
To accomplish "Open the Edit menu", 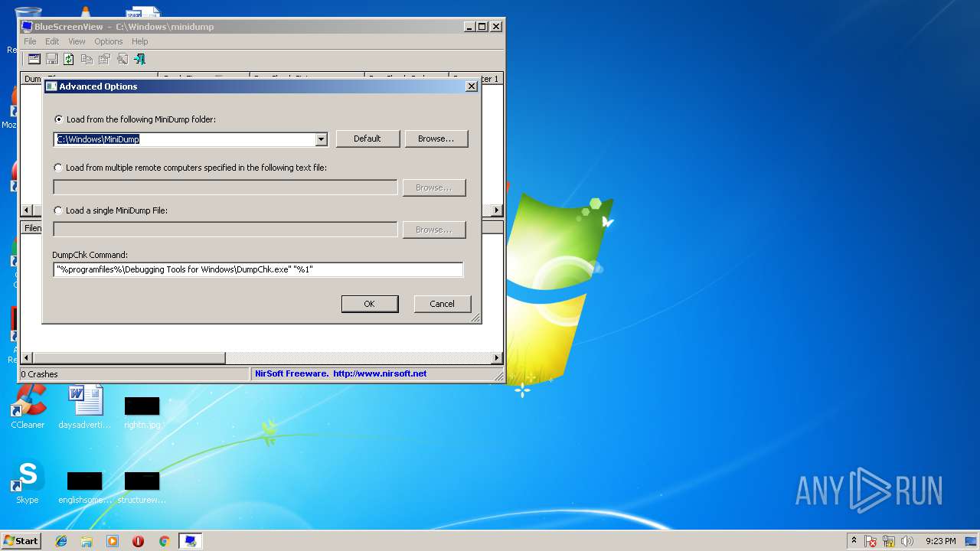I will click(x=52, y=41).
